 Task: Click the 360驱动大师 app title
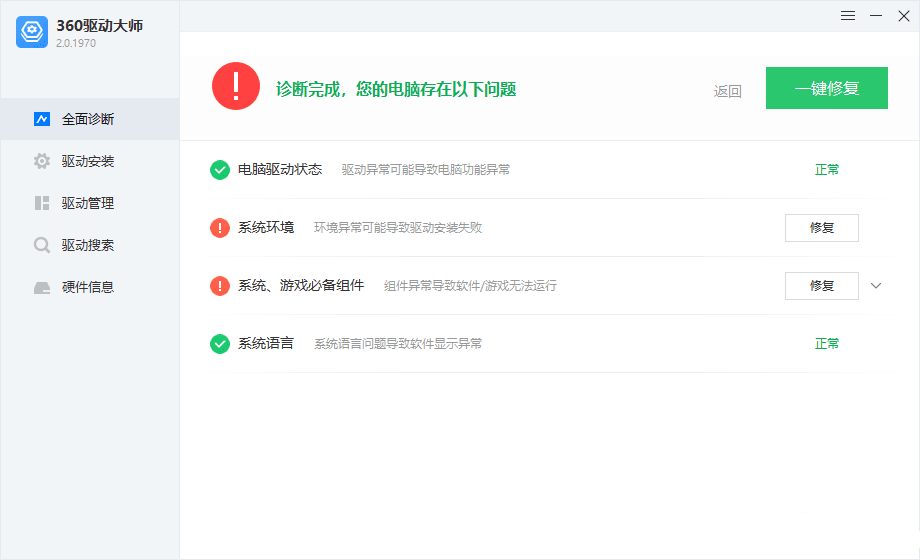100,26
